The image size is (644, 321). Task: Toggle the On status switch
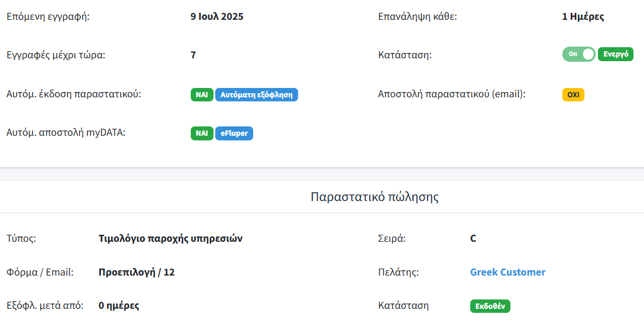point(579,54)
